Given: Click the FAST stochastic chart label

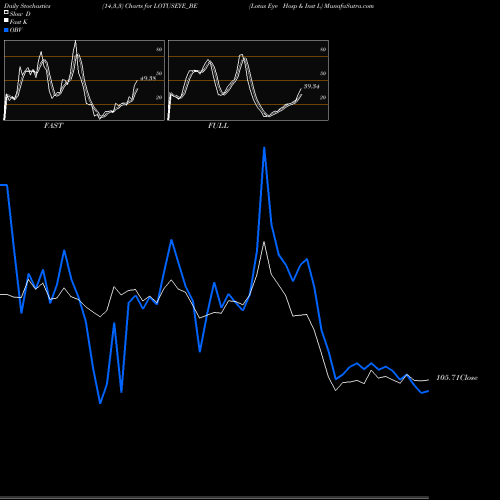Looking at the screenshot, I should (x=53, y=126).
